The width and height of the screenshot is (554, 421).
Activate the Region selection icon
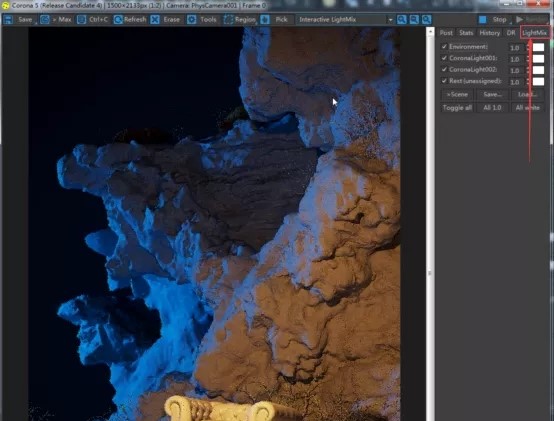(x=229, y=19)
